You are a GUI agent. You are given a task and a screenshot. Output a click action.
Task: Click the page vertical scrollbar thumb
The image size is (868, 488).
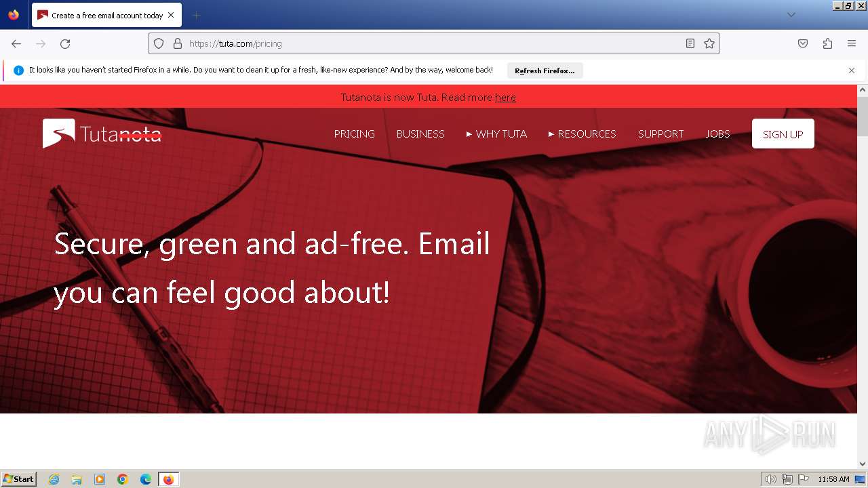(863, 117)
